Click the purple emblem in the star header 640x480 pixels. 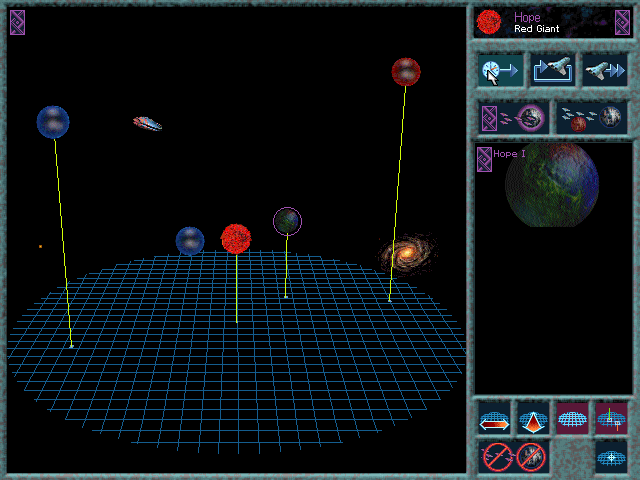pos(622,22)
